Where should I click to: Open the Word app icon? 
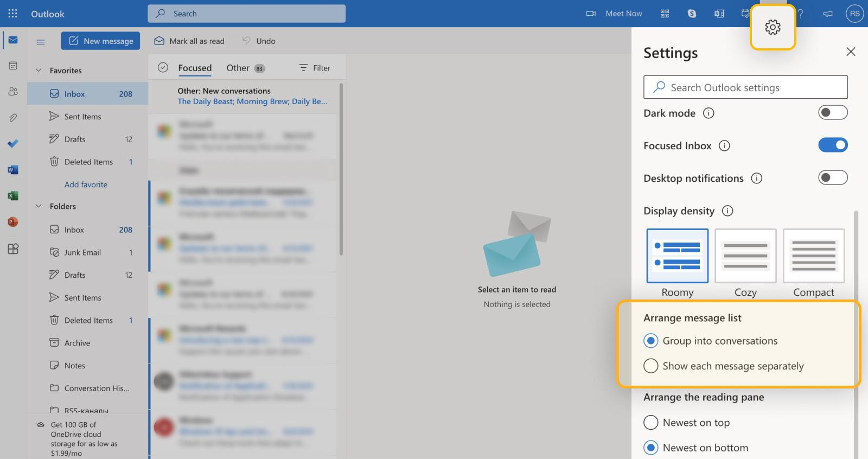pos(13,170)
